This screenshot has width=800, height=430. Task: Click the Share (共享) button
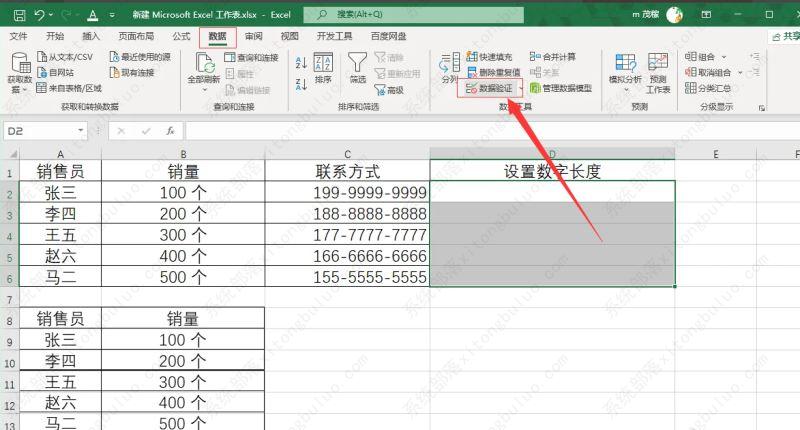tap(783, 36)
